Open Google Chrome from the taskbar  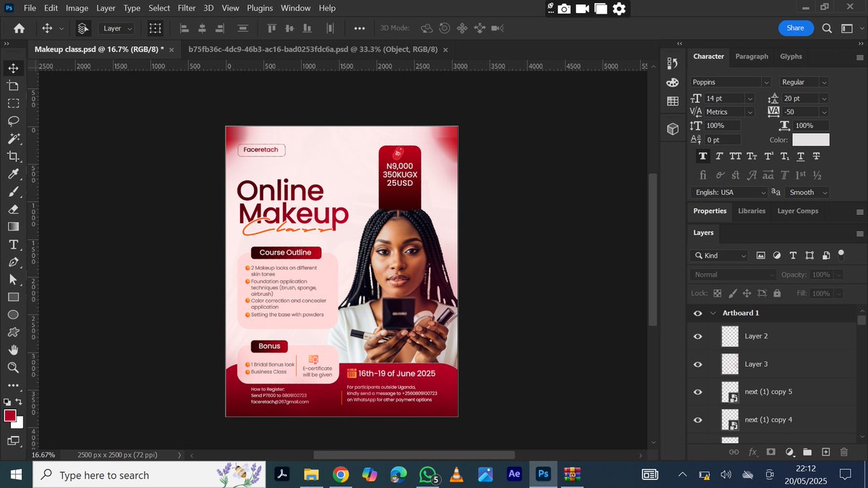coord(340,474)
